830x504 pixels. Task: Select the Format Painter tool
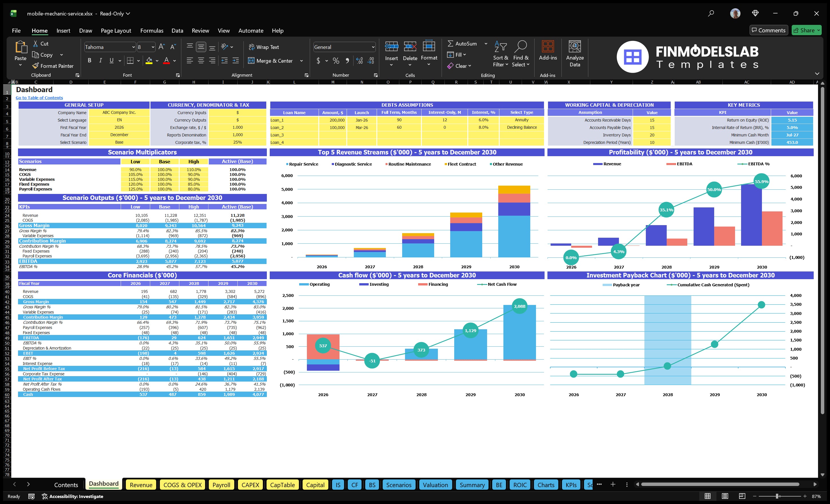[53, 66]
